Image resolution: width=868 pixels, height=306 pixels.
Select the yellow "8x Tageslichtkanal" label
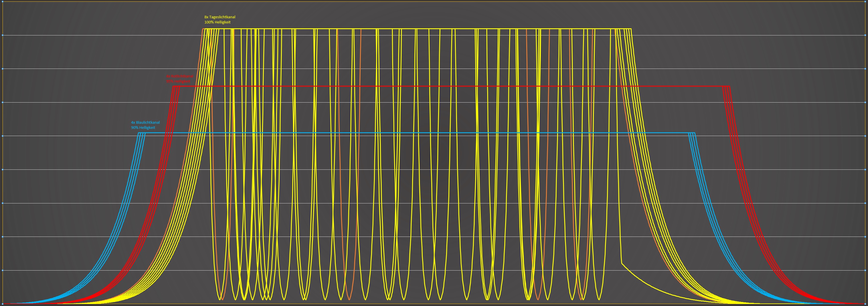pyautogui.click(x=220, y=17)
